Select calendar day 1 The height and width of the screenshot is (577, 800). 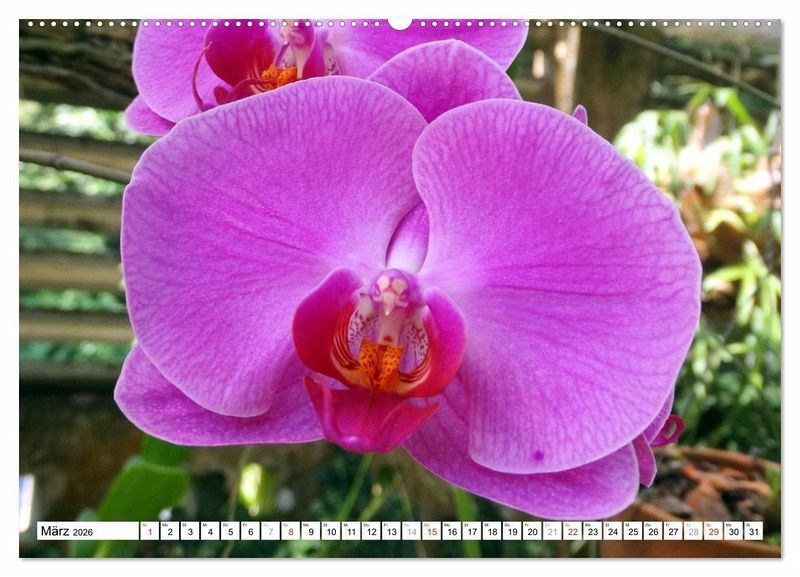pos(149,531)
